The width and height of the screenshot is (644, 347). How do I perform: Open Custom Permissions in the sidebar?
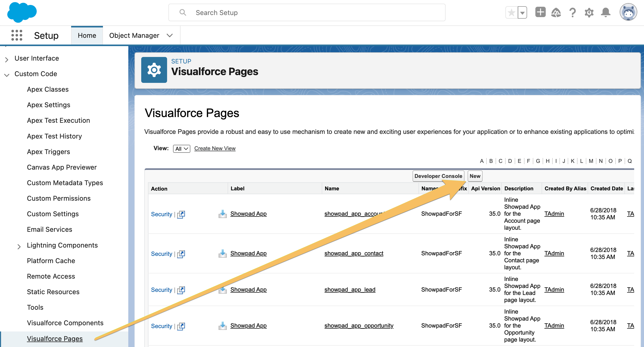click(59, 198)
